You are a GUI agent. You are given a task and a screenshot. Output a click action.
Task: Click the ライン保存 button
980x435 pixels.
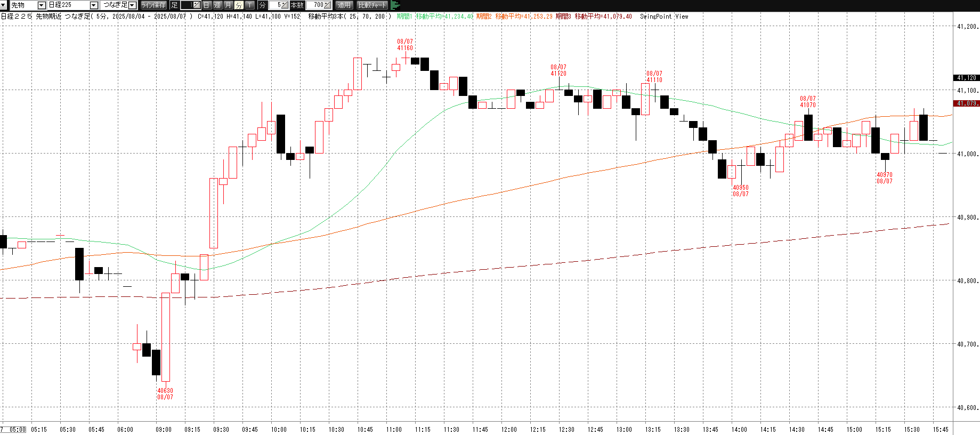(153, 5)
